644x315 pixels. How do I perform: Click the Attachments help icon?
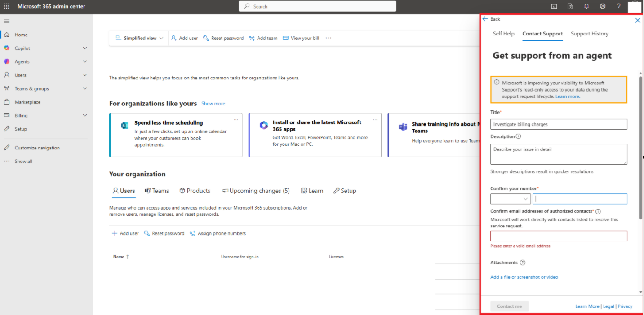pyautogui.click(x=522, y=262)
